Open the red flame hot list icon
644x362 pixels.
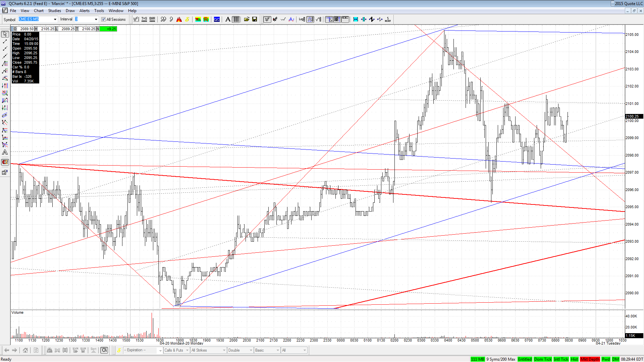[179, 19]
